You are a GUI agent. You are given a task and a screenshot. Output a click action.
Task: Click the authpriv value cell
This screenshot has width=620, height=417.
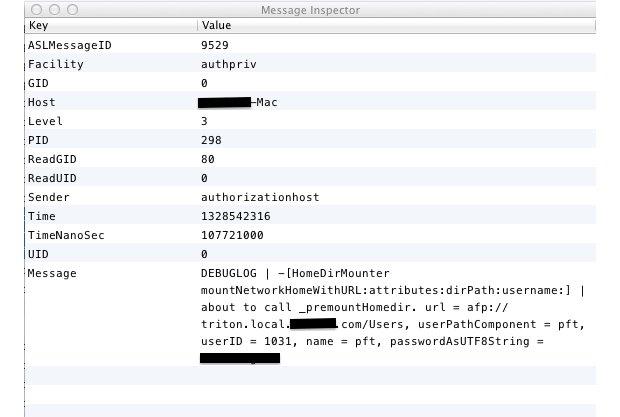(x=225, y=64)
